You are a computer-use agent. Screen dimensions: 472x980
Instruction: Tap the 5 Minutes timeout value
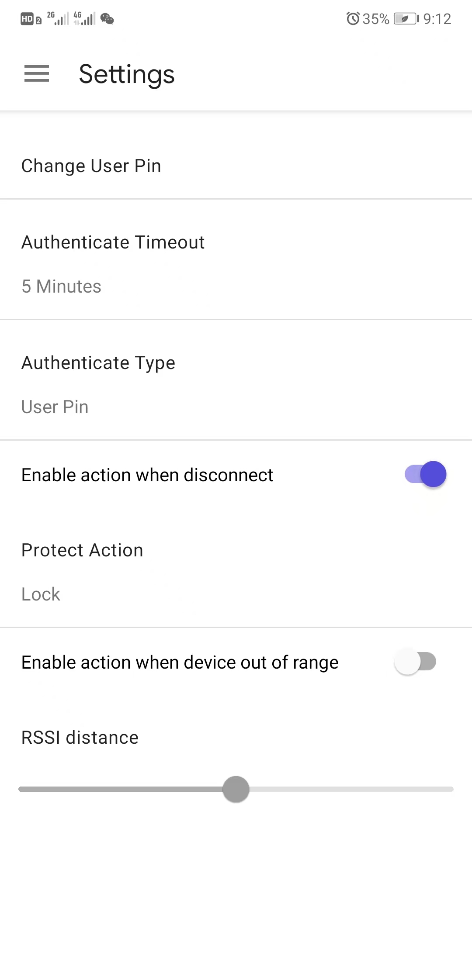61,286
